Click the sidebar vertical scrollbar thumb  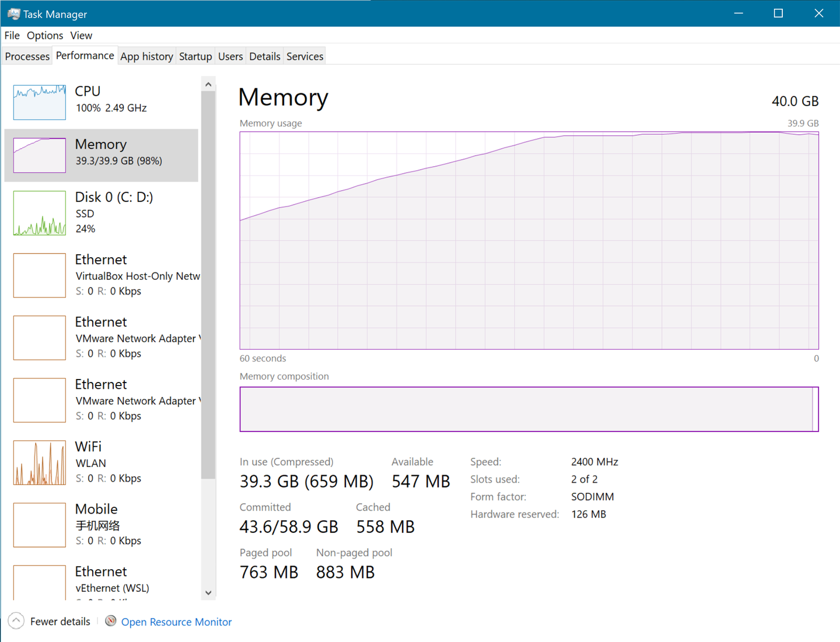[x=208, y=286]
